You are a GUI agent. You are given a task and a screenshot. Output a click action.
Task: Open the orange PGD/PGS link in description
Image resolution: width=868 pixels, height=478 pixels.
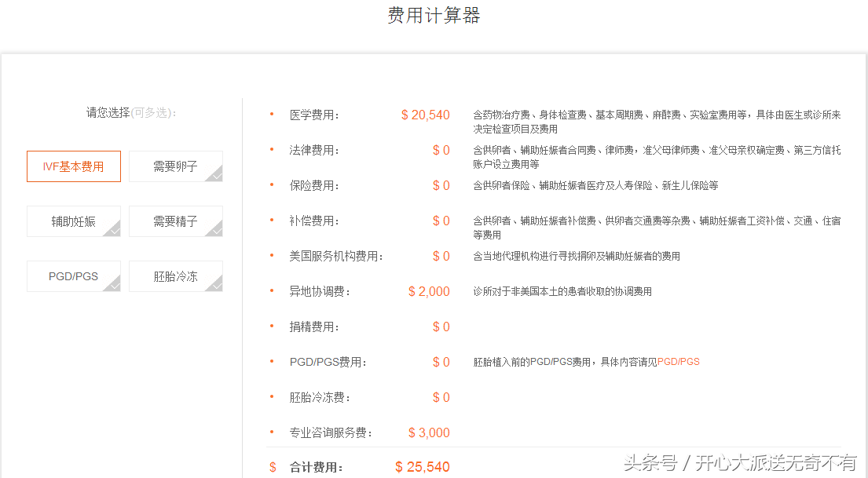[678, 362]
